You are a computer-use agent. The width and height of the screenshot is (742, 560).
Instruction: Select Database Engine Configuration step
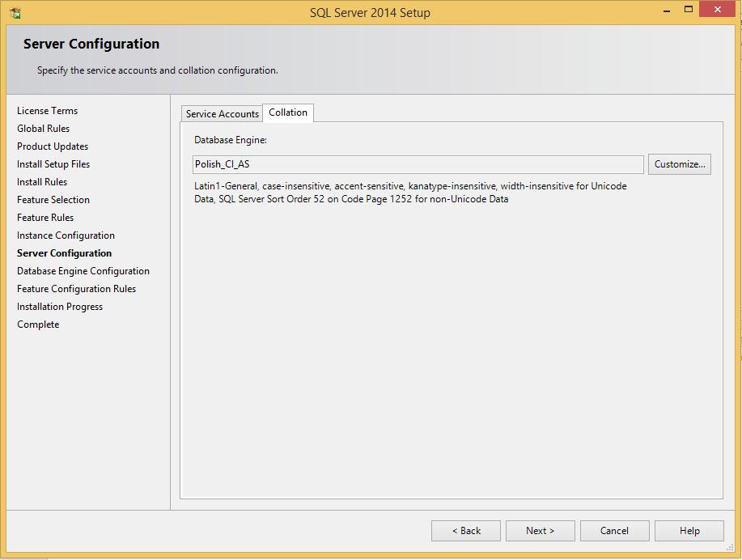(83, 271)
